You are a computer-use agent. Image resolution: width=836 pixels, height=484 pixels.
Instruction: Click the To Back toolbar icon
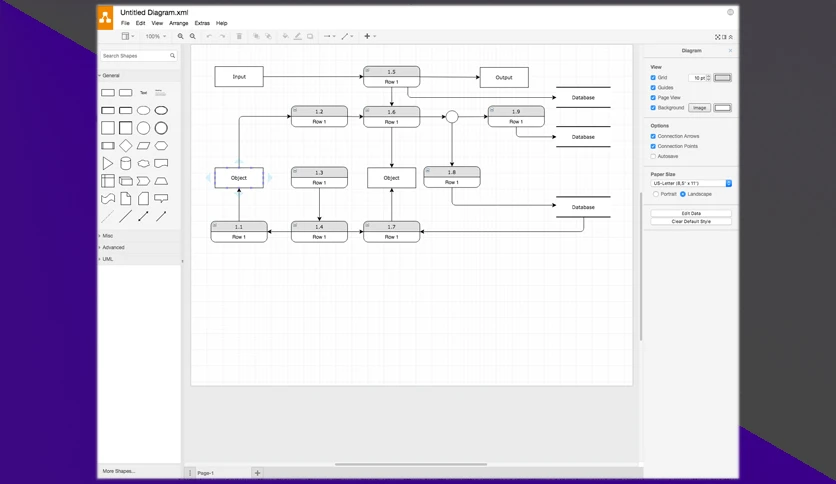point(268,36)
